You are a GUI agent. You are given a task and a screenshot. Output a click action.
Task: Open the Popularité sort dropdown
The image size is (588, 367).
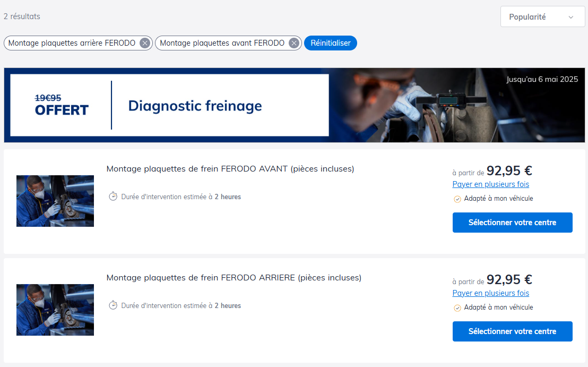click(542, 17)
